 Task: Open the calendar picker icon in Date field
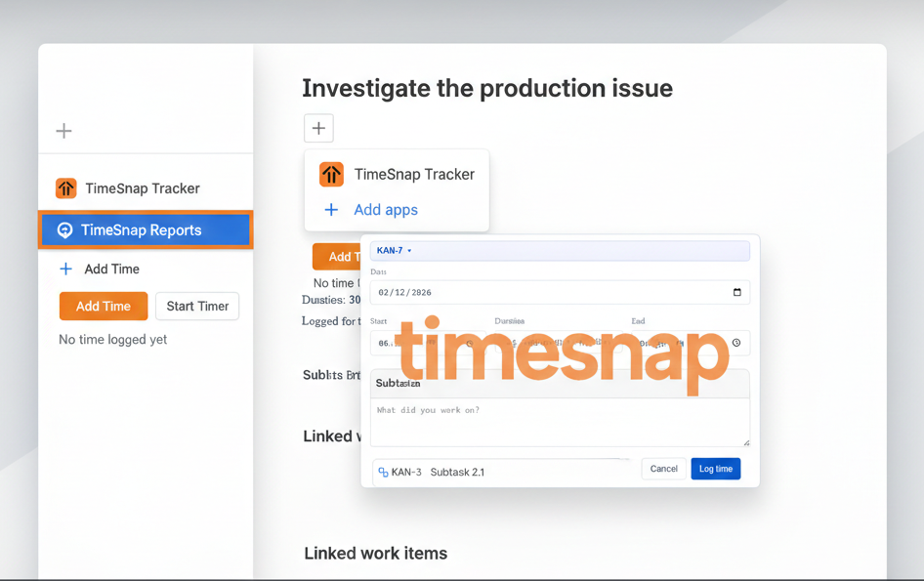pos(736,292)
